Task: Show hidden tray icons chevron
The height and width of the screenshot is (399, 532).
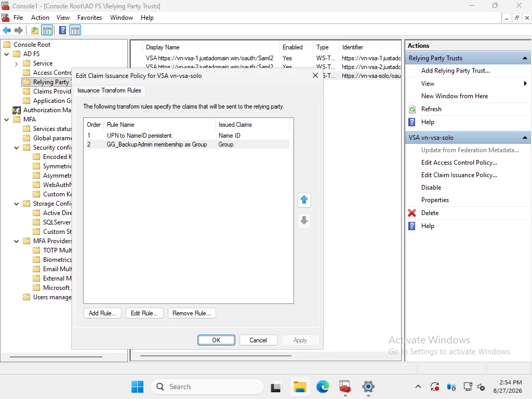Action: pos(418,387)
